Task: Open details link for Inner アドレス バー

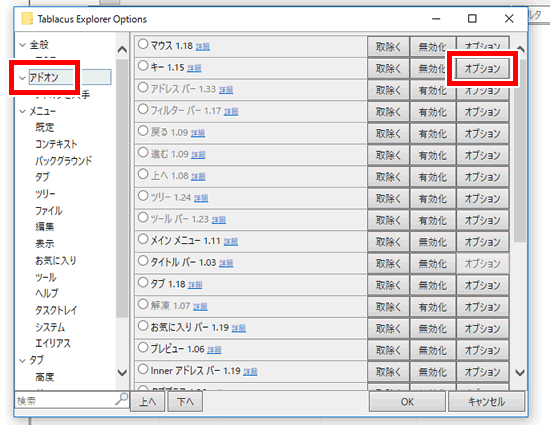Action: tap(250, 372)
